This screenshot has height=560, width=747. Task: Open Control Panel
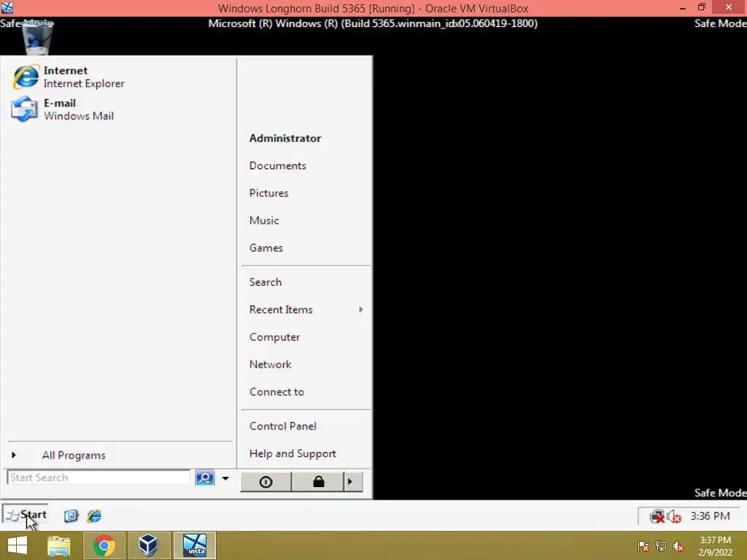pyautogui.click(x=282, y=426)
